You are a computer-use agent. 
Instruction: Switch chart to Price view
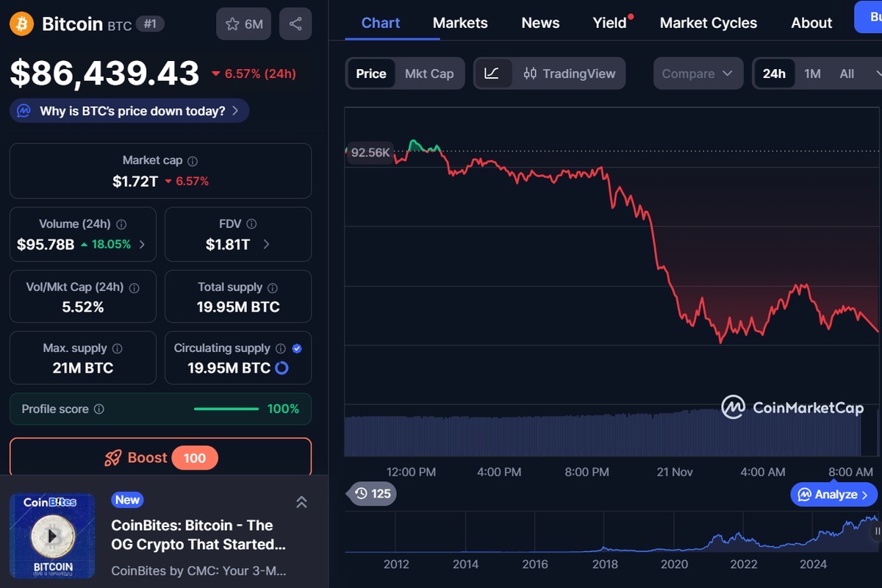(x=371, y=73)
